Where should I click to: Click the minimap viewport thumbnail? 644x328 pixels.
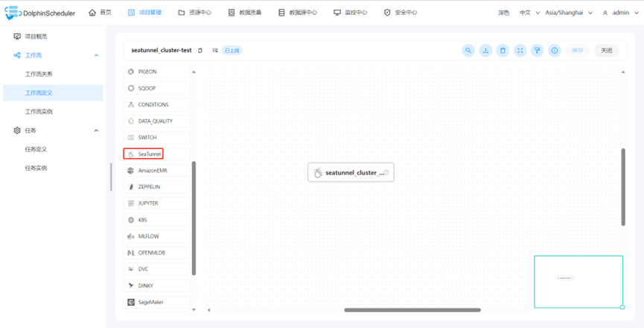(578, 282)
